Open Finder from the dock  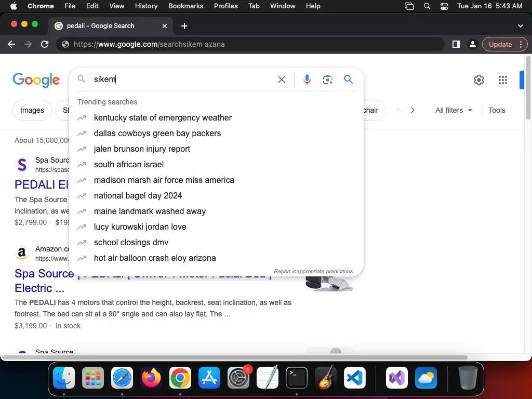(x=64, y=378)
